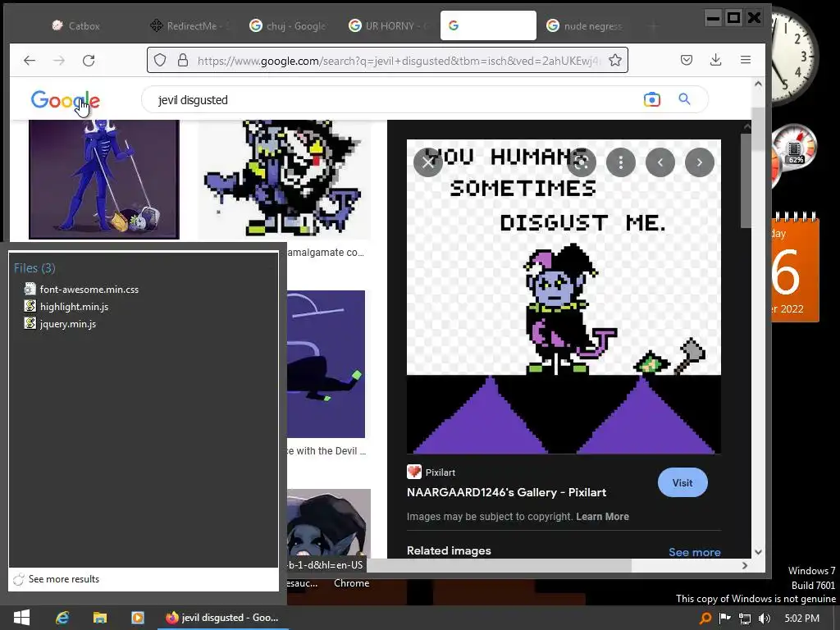Click the network tray icon
The height and width of the screenshot is (630, 840).
745,619
